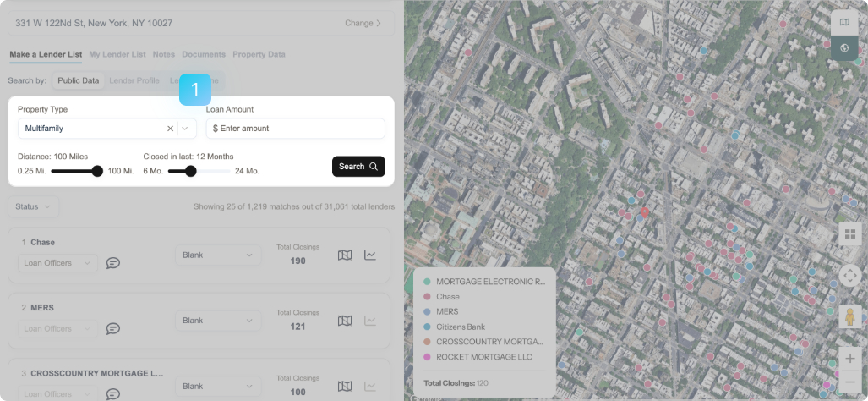Zoom in on the map
Viewport: 868px width, 401px height.
(x=850, y=359)
